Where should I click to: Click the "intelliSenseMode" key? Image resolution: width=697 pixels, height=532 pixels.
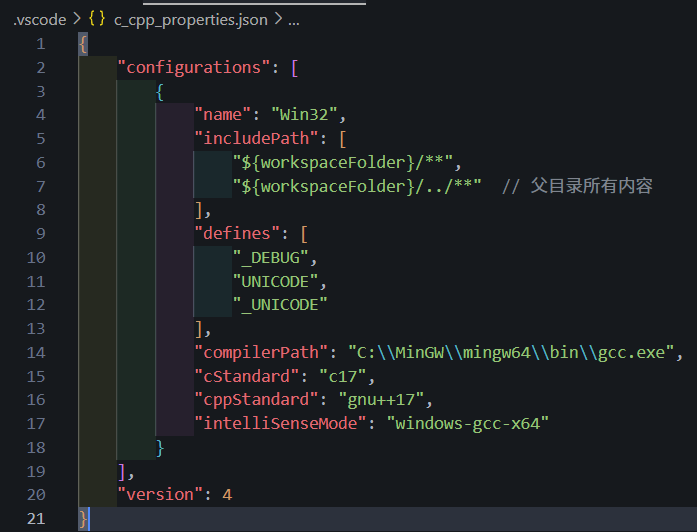(x=280, y=424)
